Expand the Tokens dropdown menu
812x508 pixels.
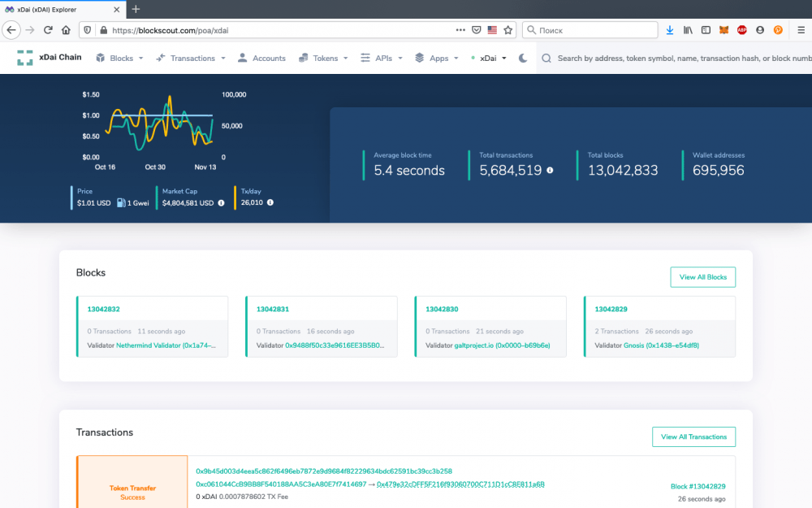click(323, 58)
